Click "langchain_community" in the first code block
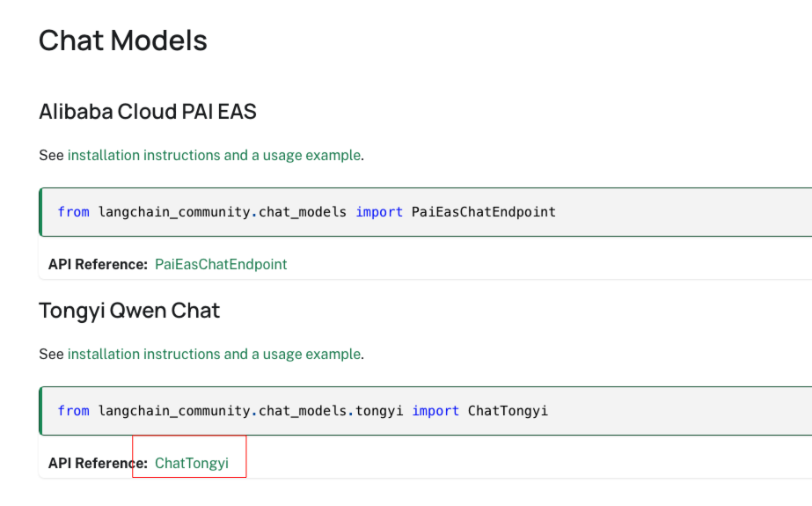Viewport: 812px width, 506px height. click(174, 212)
